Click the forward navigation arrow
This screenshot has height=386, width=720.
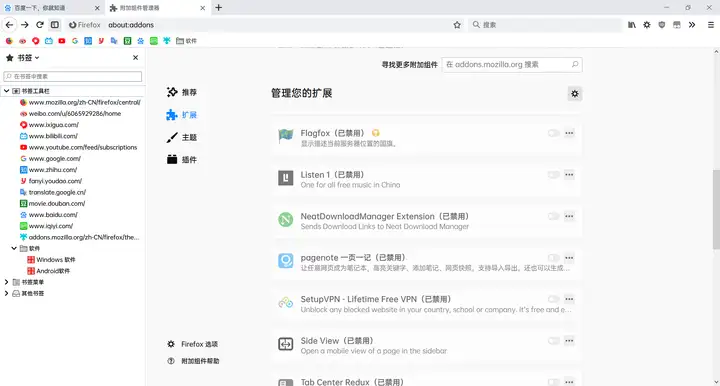coord(25,25)
